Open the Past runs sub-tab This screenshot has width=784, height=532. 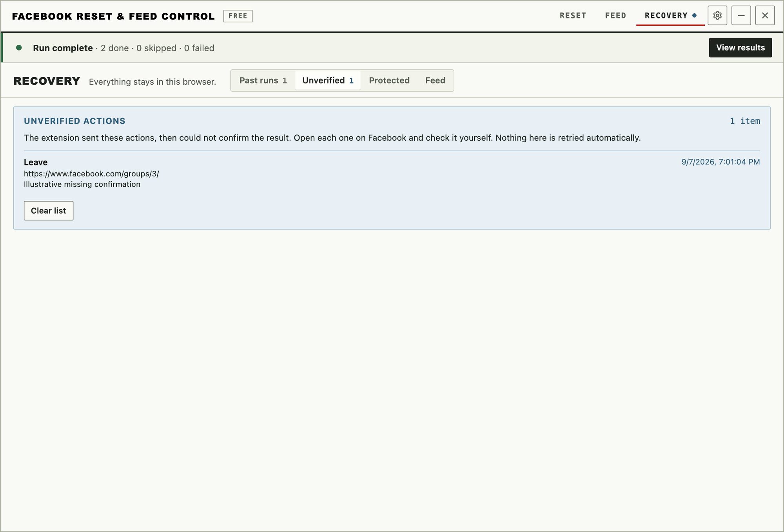(x=263, y=80)
